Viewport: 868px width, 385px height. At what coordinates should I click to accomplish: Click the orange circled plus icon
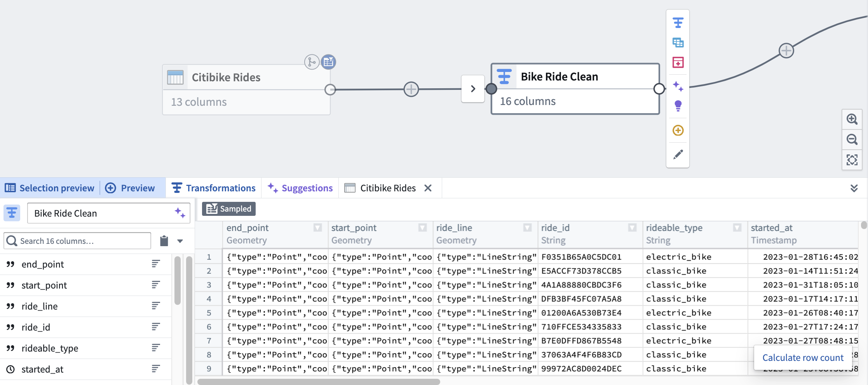(678, 130)
